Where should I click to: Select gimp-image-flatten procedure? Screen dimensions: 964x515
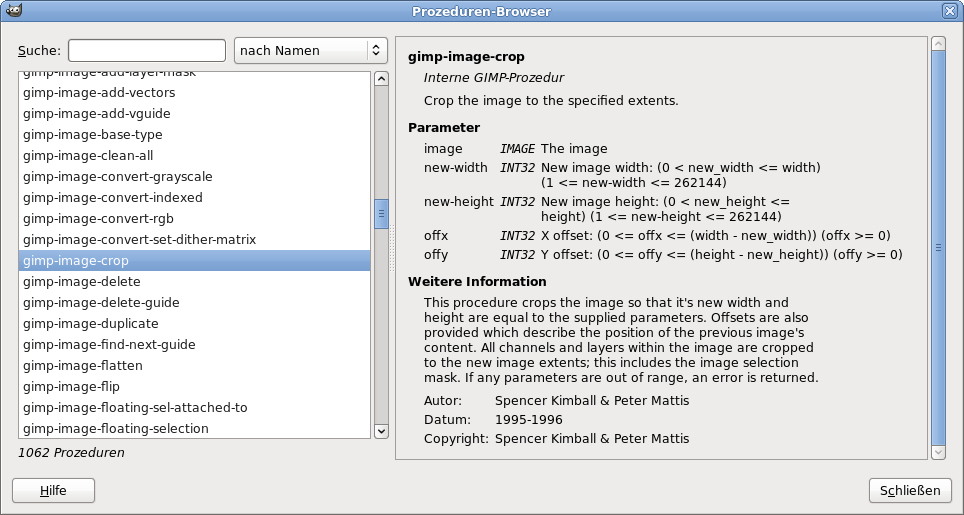pos(194,365)
